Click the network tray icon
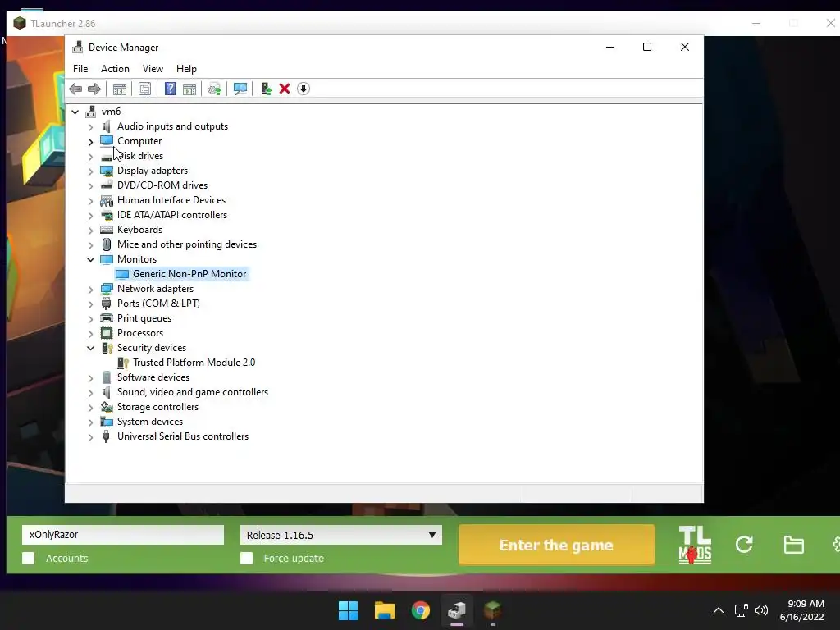The image size is (840, 630). (741, 610)
